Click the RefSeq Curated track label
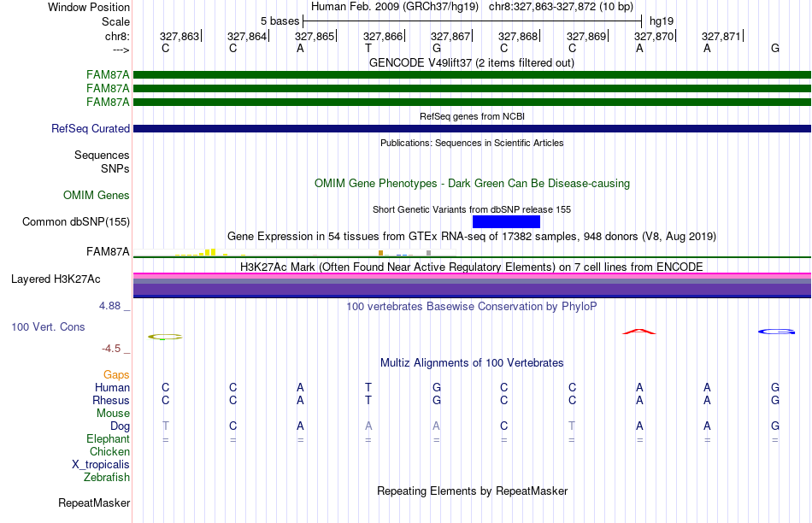Image resolution: width=812 pixels, height=523 pixels. point(90,128)
